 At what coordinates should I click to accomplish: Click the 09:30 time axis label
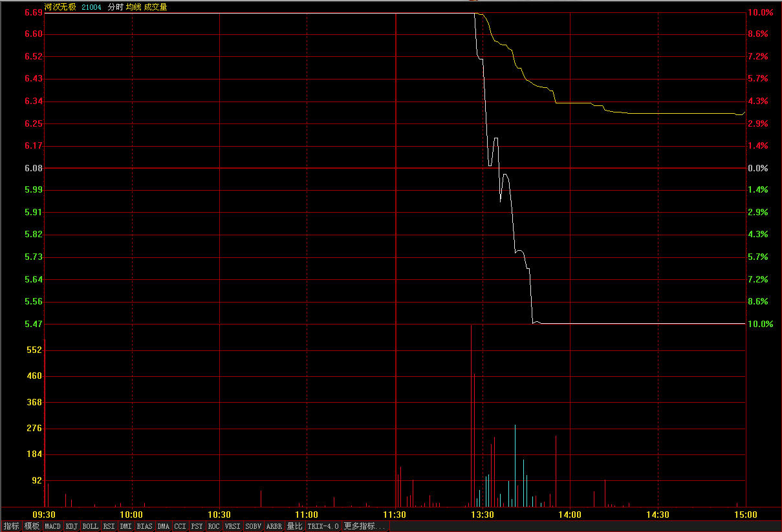45,515
